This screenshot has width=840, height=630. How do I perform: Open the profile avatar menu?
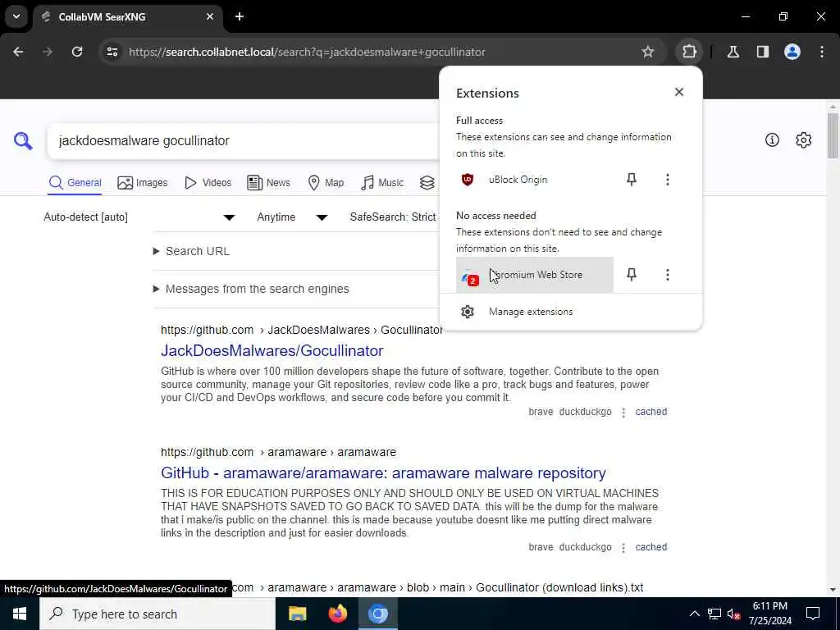(x=792, y=52)
